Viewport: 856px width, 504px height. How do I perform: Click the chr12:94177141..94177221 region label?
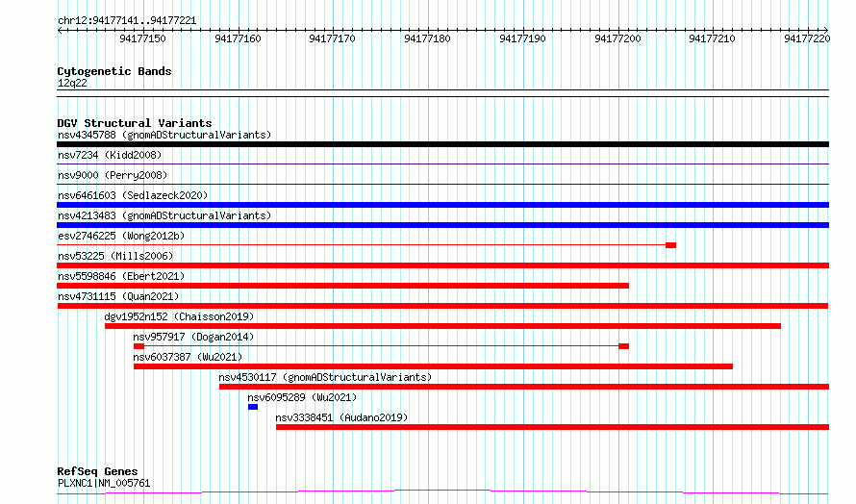(127, 21)
